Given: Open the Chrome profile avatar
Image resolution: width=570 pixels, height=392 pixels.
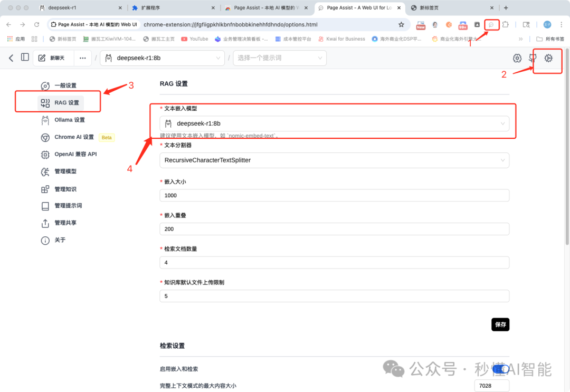Looking at the screenshot, I should (547, 25).
